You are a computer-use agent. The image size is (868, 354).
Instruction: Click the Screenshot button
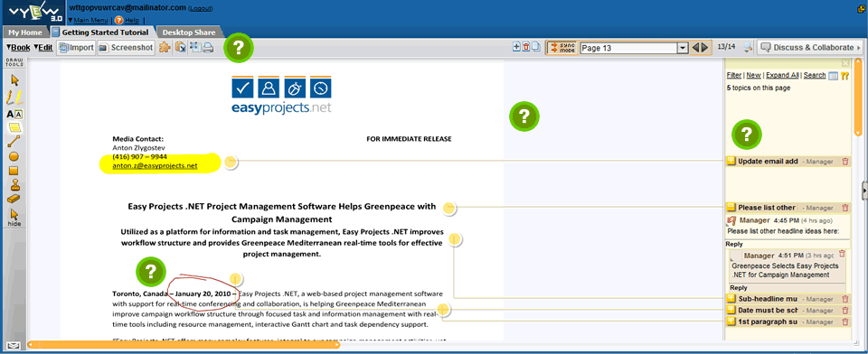coord(126,48)
